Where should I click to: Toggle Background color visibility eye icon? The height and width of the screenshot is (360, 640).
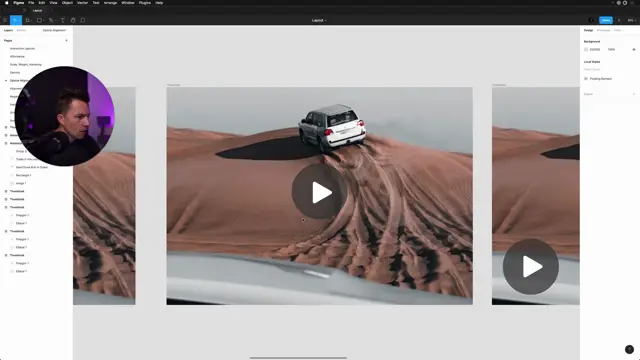(634, 49)
